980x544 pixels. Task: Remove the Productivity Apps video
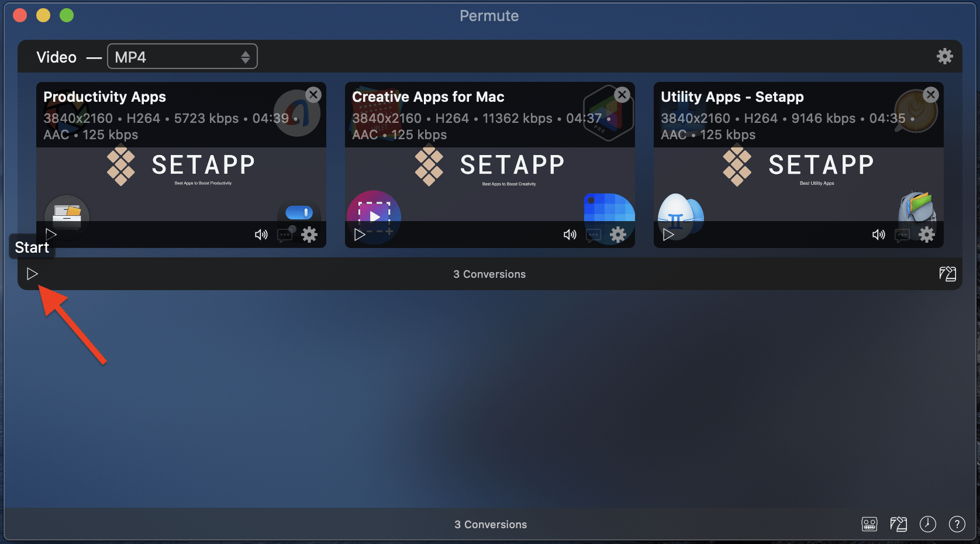(313, 95)
